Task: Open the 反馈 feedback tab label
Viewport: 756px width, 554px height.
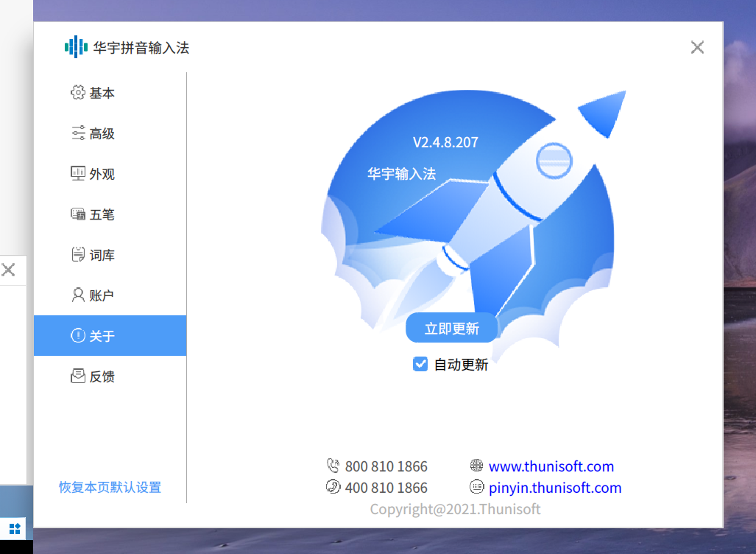Action: click(102, 376)
